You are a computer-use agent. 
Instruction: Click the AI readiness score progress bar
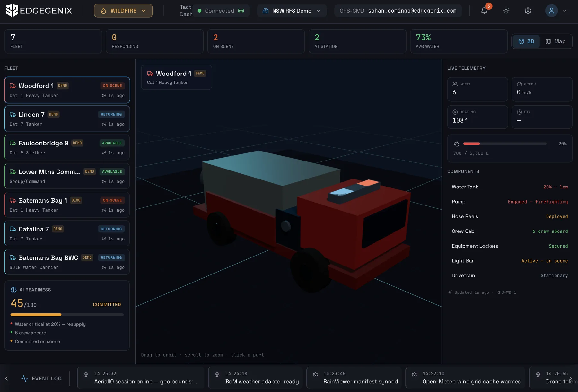pos(67,315)
